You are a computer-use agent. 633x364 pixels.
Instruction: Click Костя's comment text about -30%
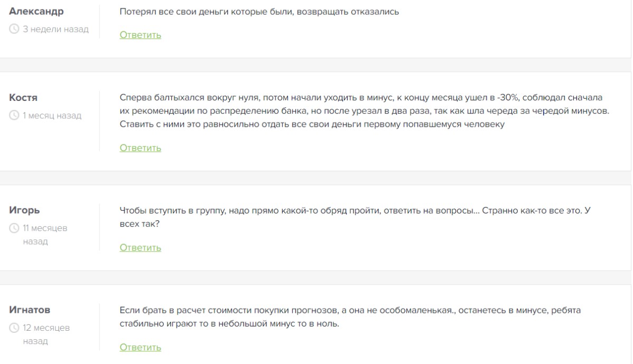click(x=365, y=110)
